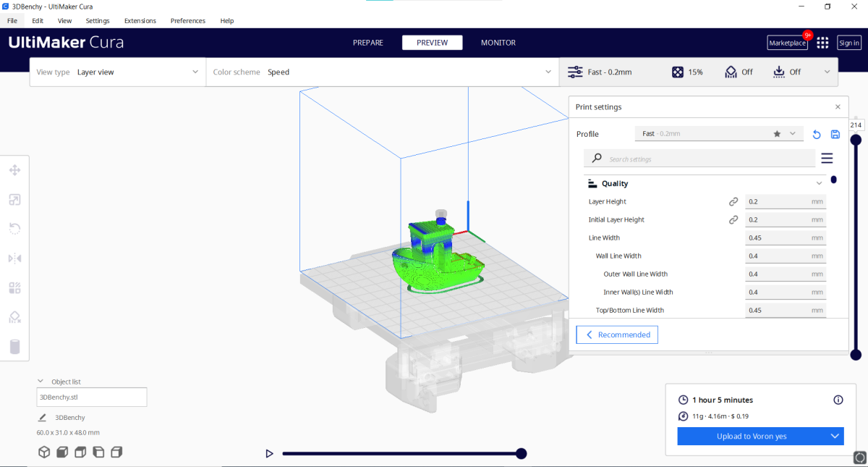Open the Extensions menu
The image size is (868, 467).
tap(140, 21)
